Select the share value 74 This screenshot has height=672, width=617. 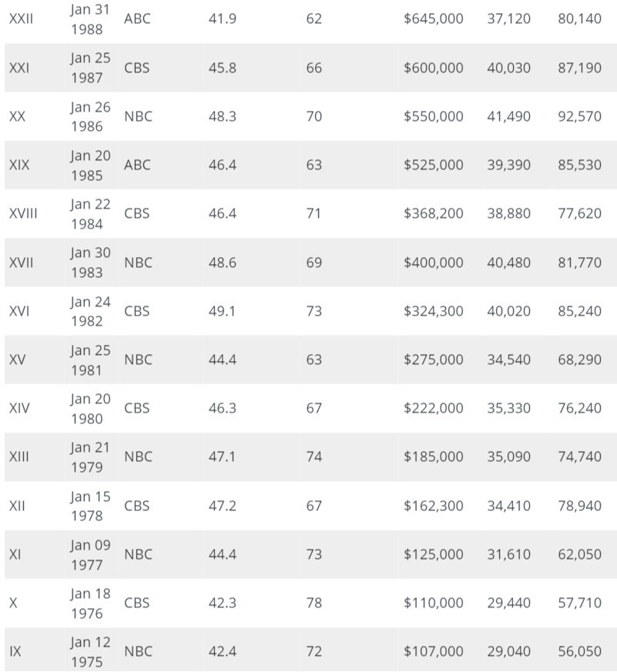[x=314, y=456]
